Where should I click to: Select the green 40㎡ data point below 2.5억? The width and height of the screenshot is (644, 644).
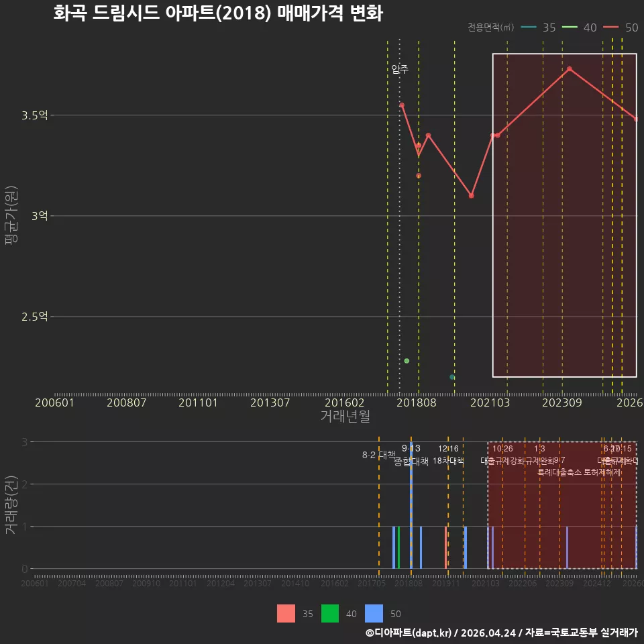(407, 361)
